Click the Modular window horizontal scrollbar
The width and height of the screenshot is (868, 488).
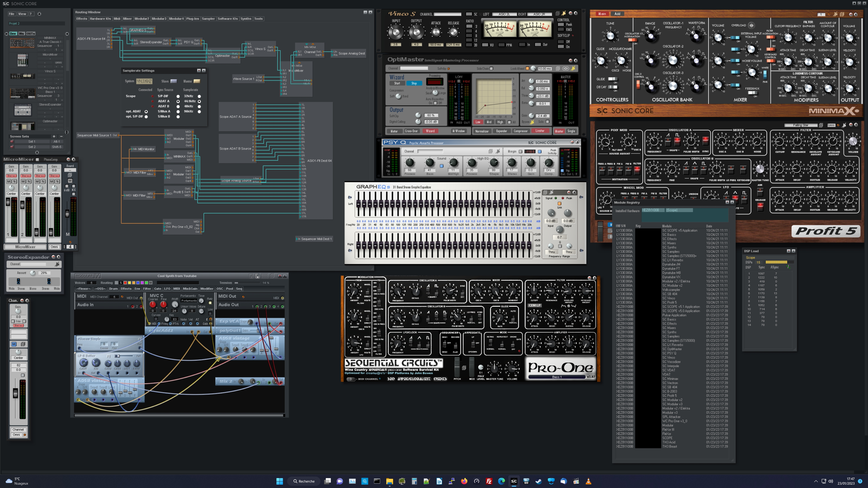point(179,415)
